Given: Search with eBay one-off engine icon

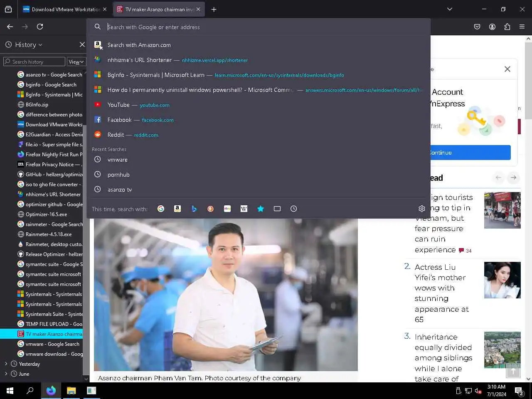Looking at the screenshot, I should pos(227,209).
